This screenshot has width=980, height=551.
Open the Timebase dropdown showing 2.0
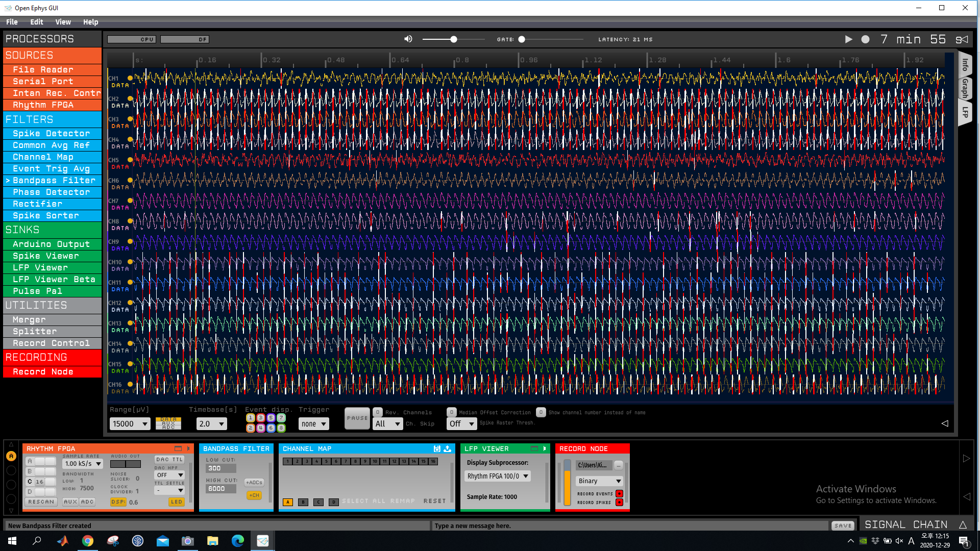pos(211,423)
